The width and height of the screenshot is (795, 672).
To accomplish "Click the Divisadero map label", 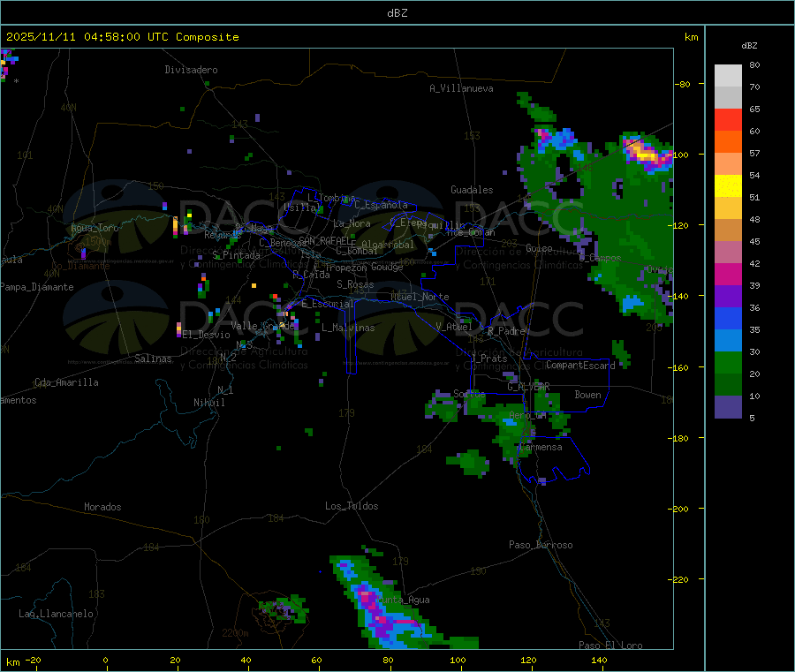I will coord(191,70).
